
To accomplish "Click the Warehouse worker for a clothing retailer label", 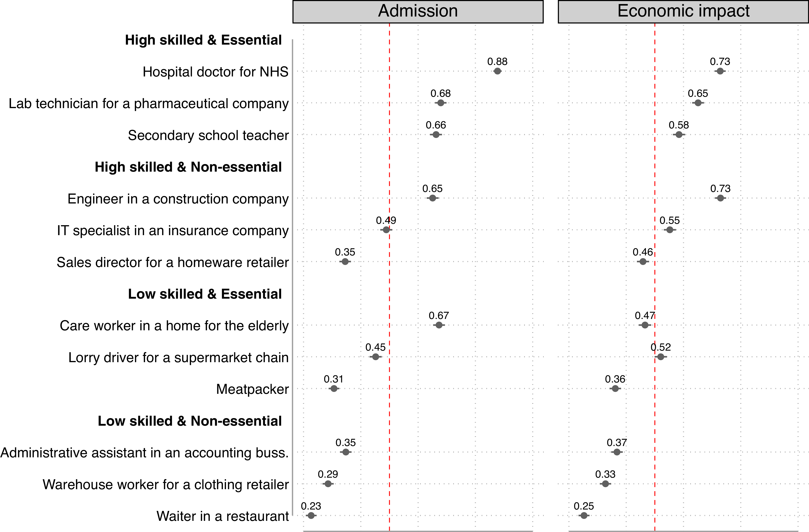I will [x=166, y=485].
